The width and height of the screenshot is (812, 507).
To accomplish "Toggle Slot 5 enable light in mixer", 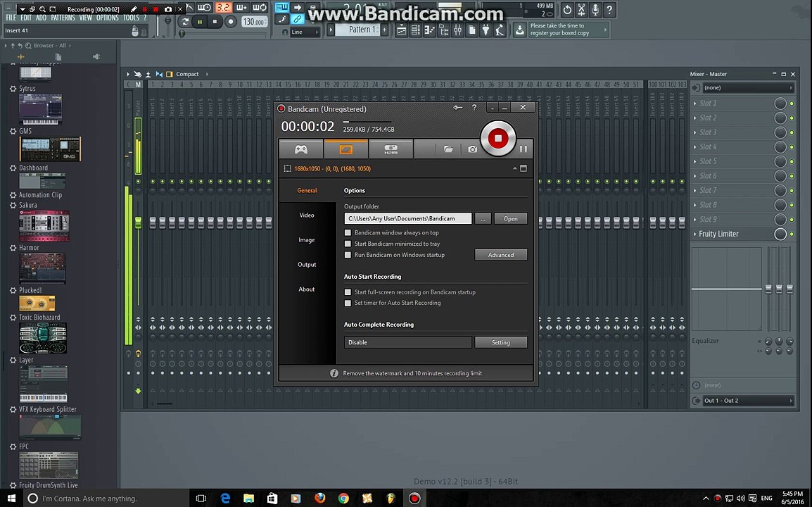I will pyautogui.click(x=792, y=162).
